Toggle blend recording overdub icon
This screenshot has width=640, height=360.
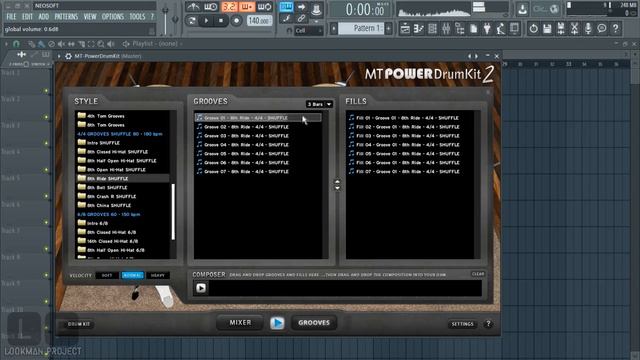pos(247,7)
